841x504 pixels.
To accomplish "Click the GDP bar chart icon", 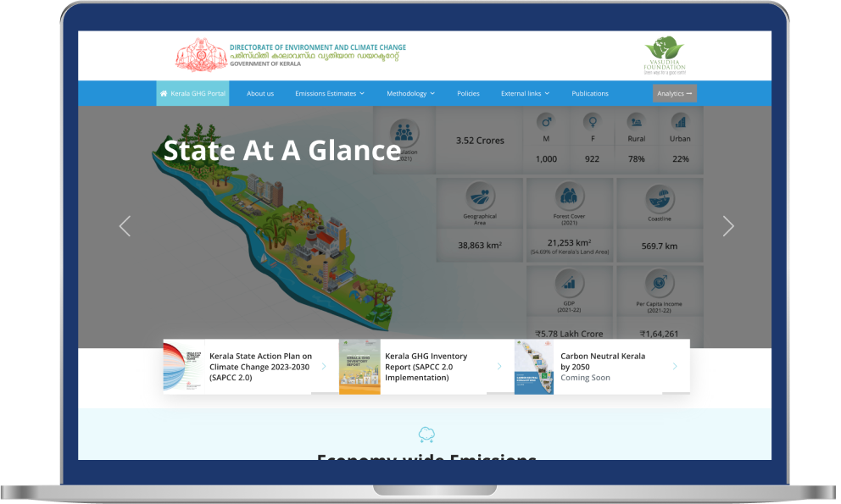I will coord(570,284).
